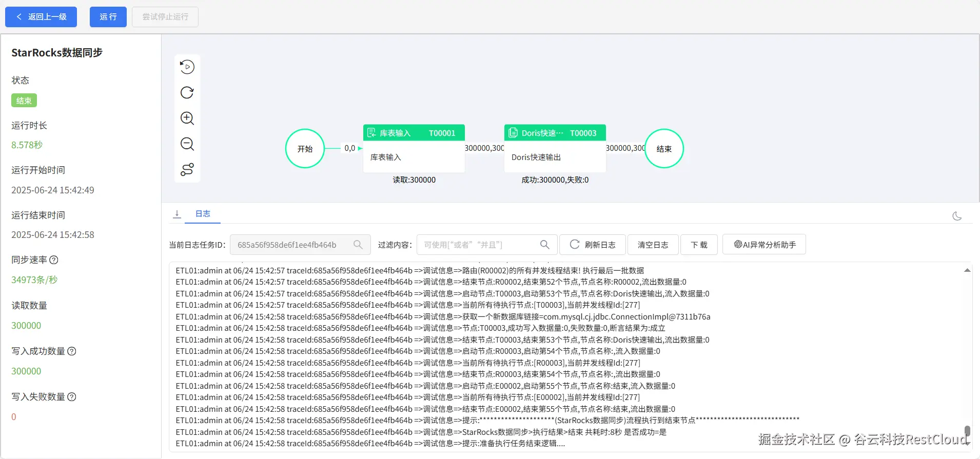Click log line 执行最后一批数据
980x459 pixels.
410,271
